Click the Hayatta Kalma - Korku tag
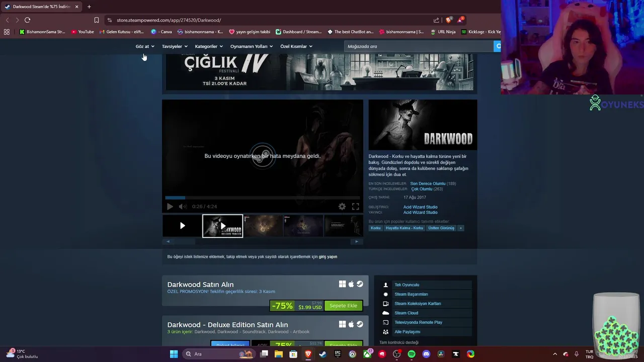The width and height of the screenshot is (644, 362). click(x=405, y=228)
